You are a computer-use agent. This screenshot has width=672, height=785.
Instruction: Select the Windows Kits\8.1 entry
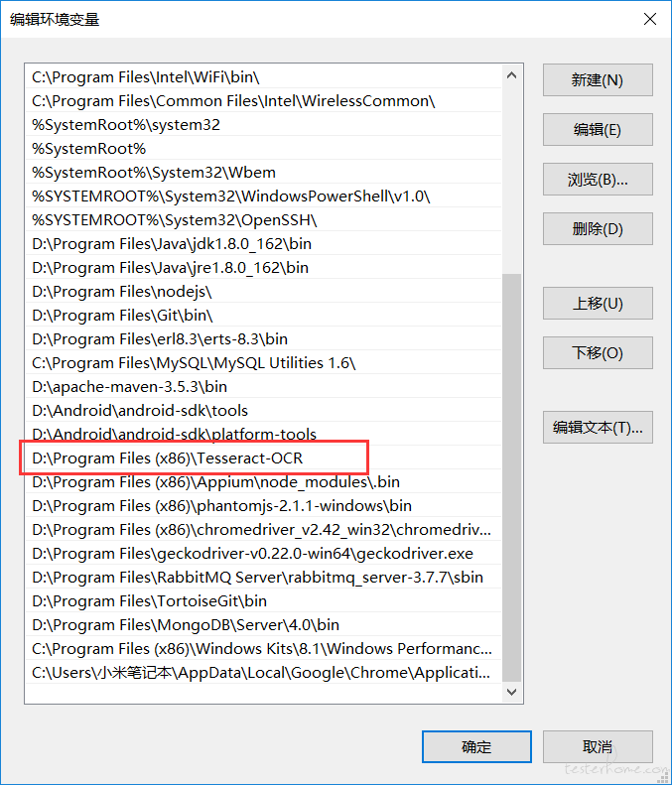[263, 648]
